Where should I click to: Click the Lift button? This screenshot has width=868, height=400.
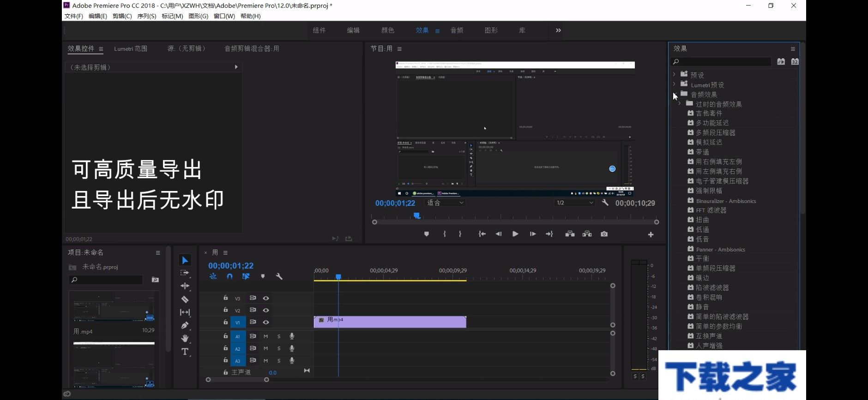570,234
